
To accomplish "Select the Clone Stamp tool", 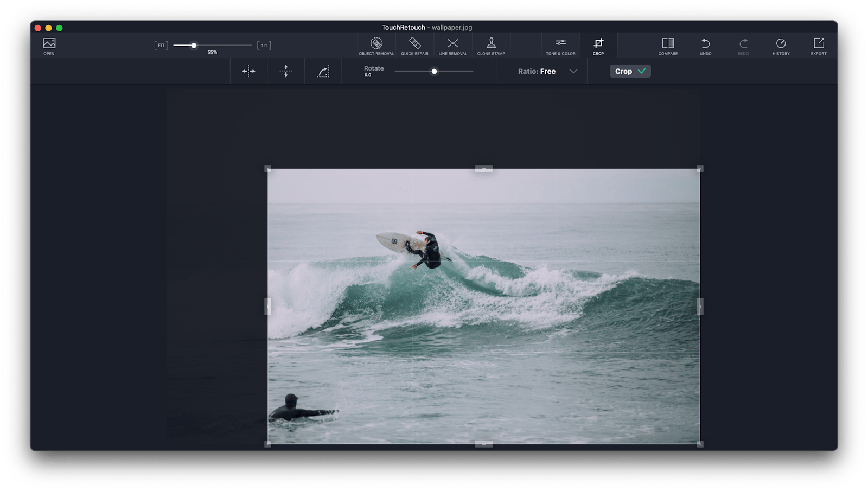I will point(491,46).
